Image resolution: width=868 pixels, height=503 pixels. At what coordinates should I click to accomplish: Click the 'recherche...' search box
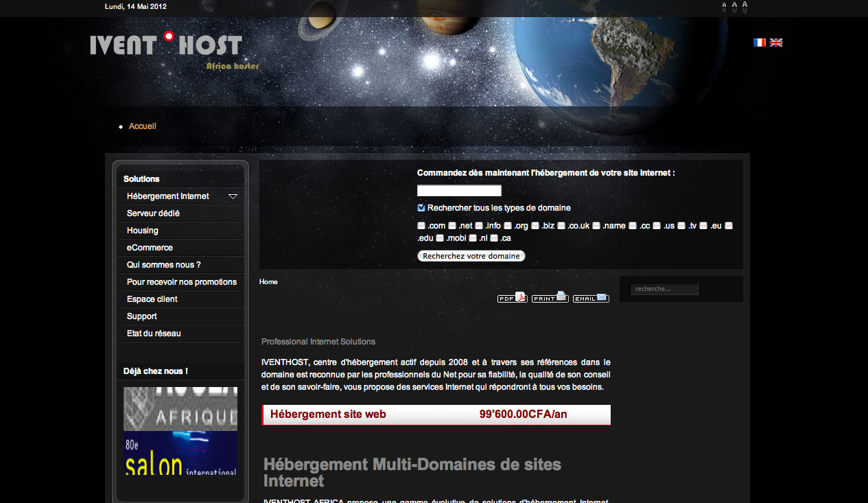[664, 289]
